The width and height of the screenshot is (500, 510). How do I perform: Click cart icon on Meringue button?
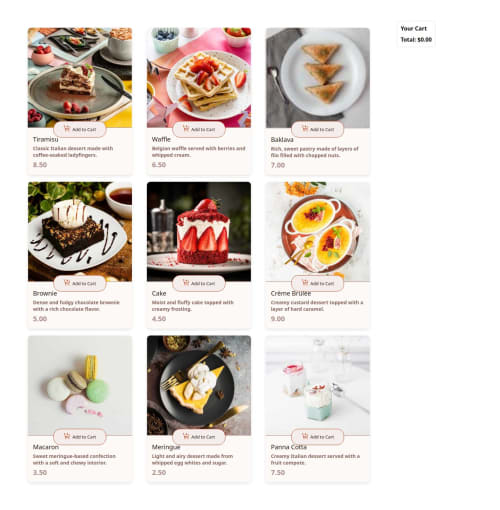(186, 436)
